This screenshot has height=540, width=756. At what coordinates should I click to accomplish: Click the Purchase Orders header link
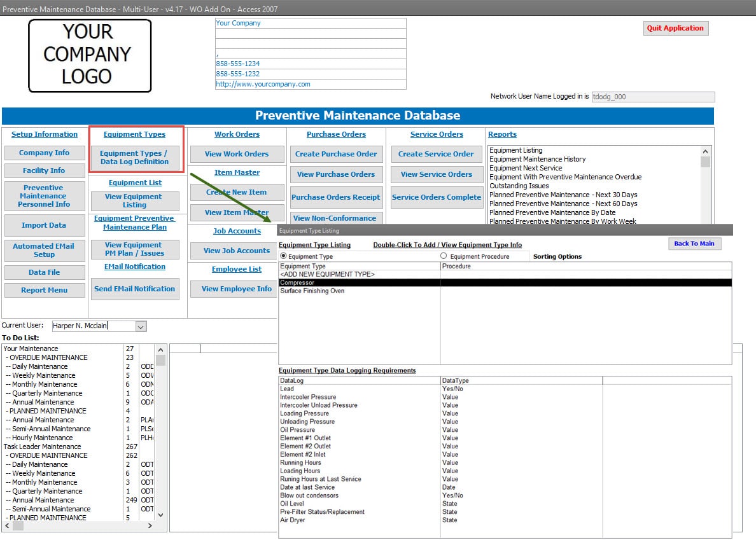click(x=336, y=134)
